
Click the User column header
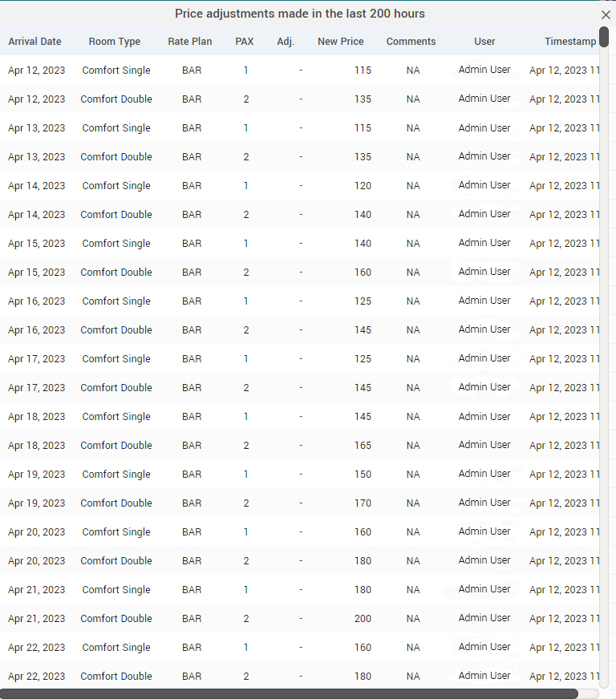pos(484,42)
